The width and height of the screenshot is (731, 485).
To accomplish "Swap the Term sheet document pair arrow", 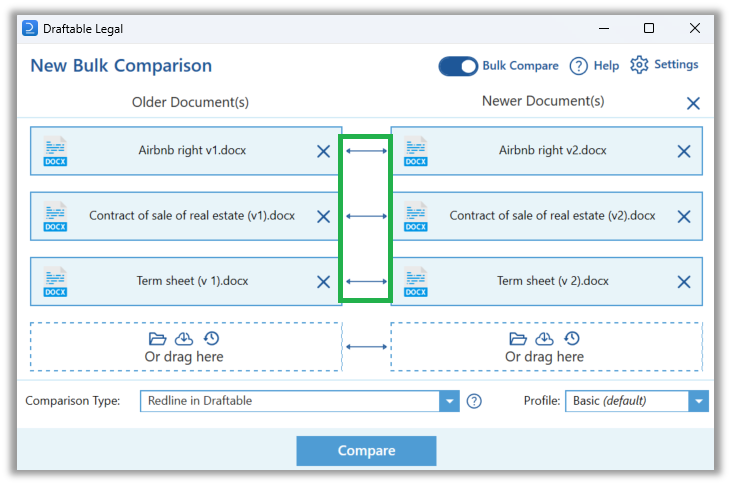I will tap(366, 281).
